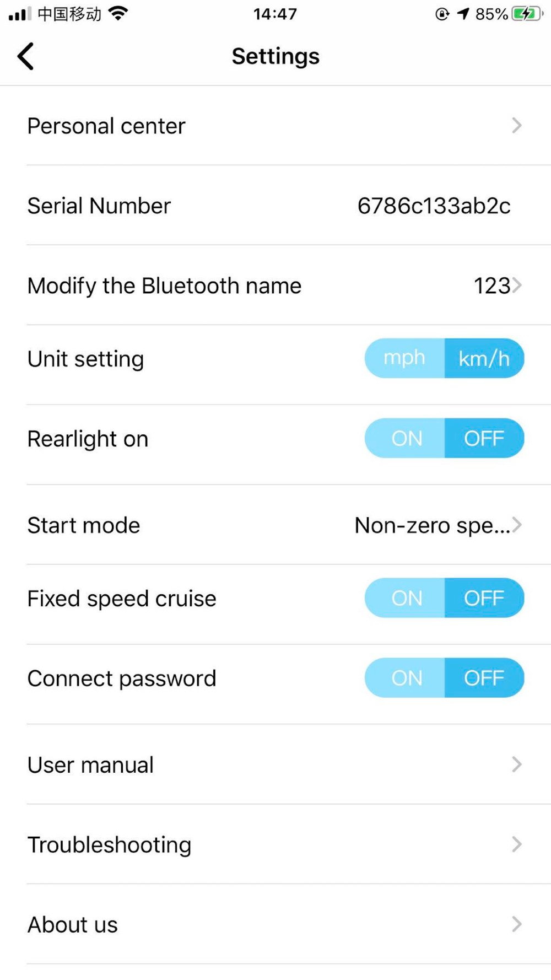Open Start mode options chevron
The image size is (551, 980).
pos(516,525)
